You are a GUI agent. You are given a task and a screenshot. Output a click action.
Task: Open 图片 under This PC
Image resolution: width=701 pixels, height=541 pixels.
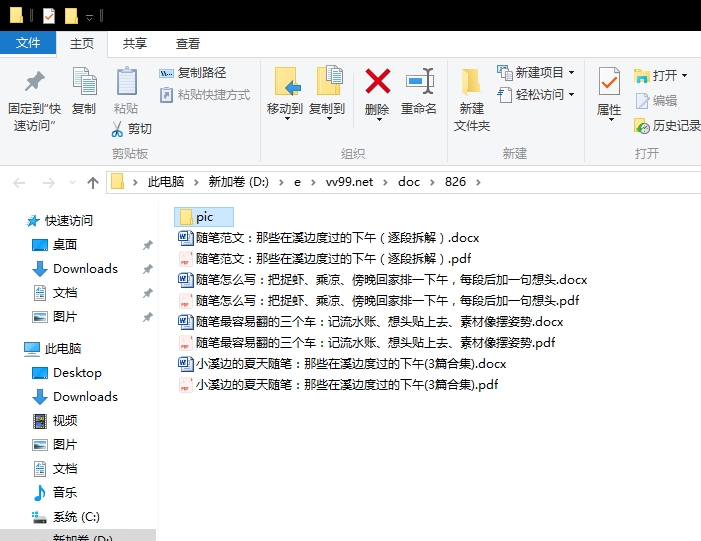coord(55,445)
